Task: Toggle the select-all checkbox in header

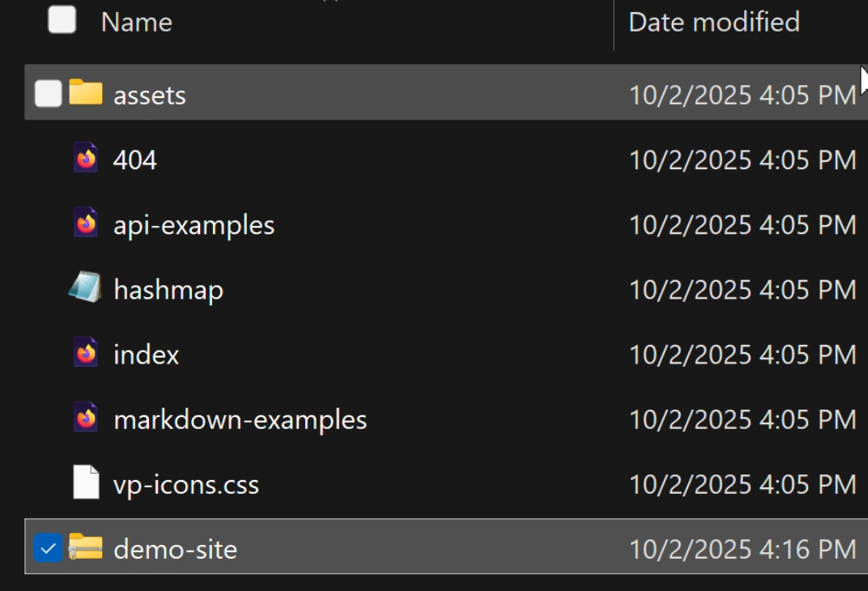Action: pyautogui.click(x=62, y=20)
